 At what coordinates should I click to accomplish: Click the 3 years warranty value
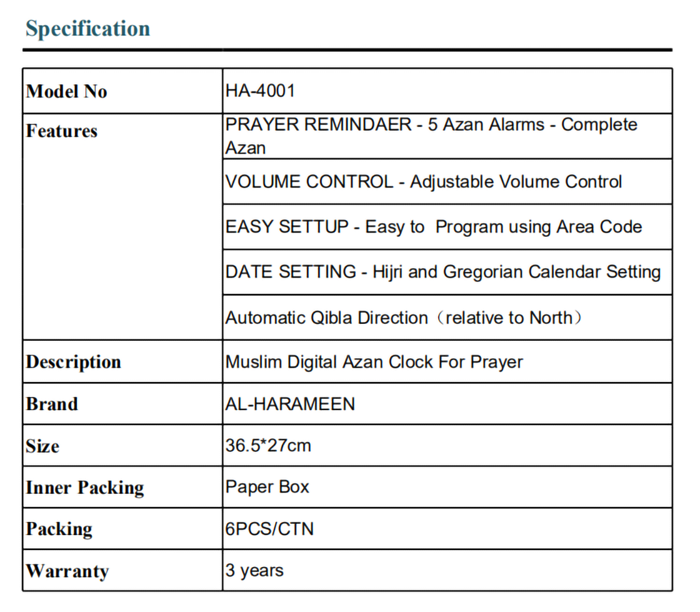(x=254, y=570)
